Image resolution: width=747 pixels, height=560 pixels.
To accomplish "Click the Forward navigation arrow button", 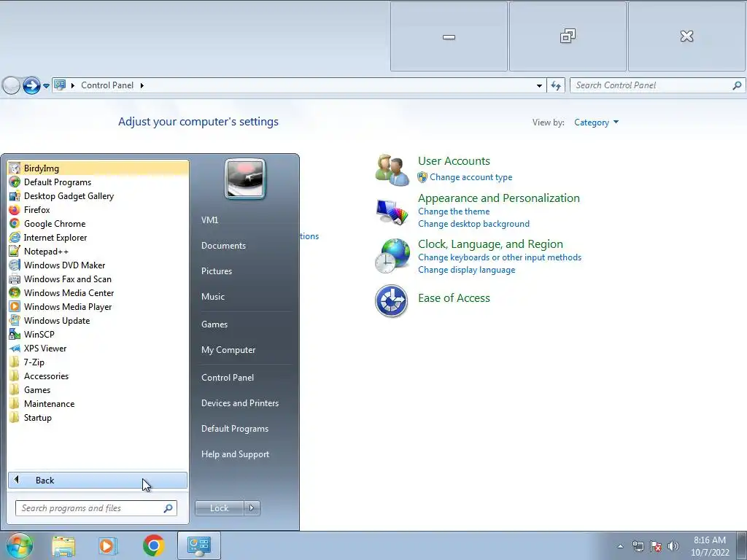I will [31, 86].
